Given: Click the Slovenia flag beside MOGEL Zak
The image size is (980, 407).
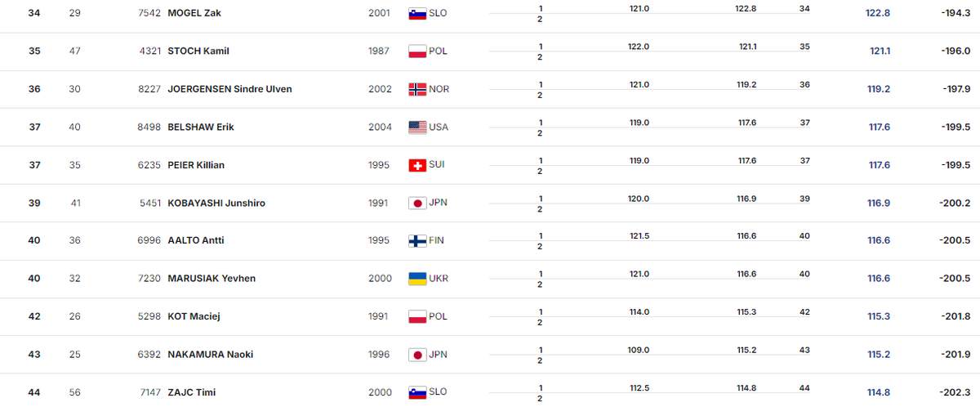Looking at the screenshot, I should 417,13.
